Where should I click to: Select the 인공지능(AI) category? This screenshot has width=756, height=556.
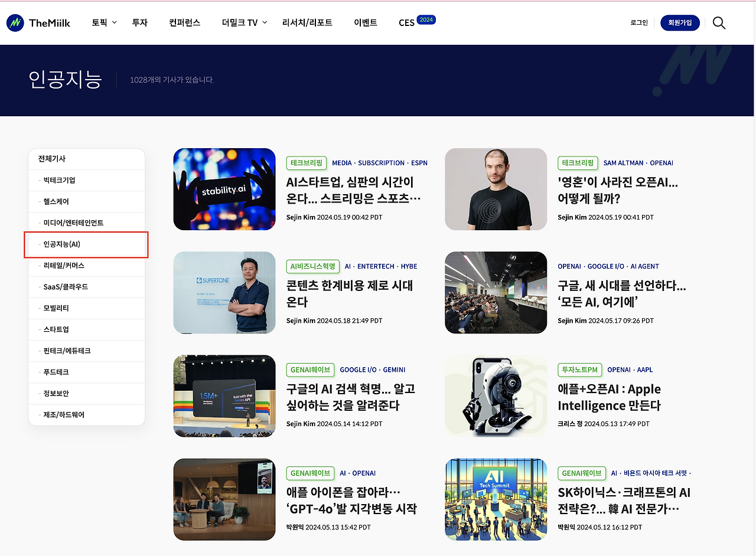point(87,244)
